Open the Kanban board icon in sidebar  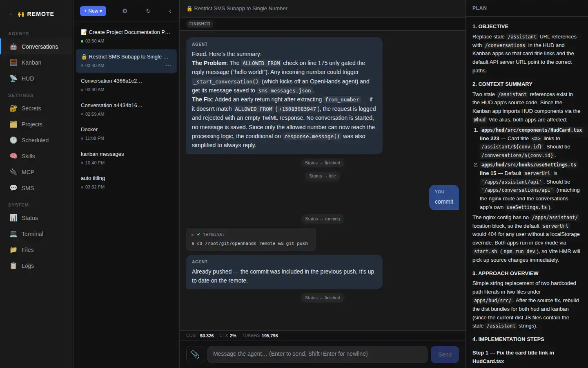(x=13, y=63)
